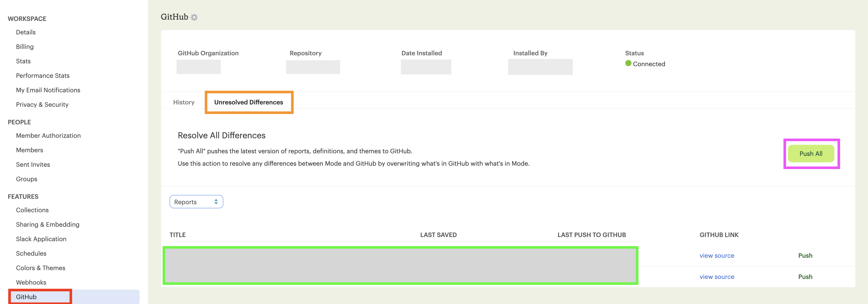
Task: Open Member Authorization under People
Action: 48,135
